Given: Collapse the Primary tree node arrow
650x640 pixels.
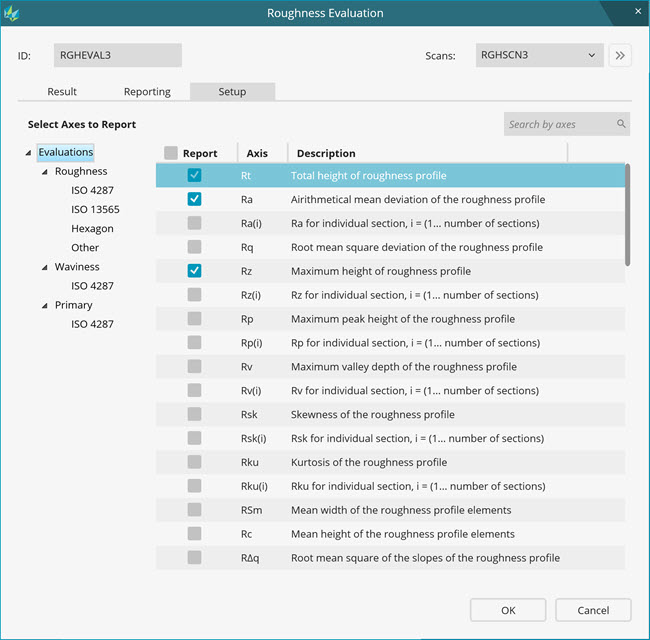Looking at the screenshot, I should (44, 306).
